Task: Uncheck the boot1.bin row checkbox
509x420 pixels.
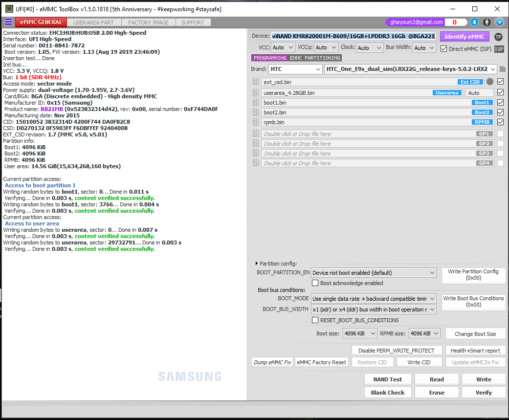Action: tap(501, 103)
